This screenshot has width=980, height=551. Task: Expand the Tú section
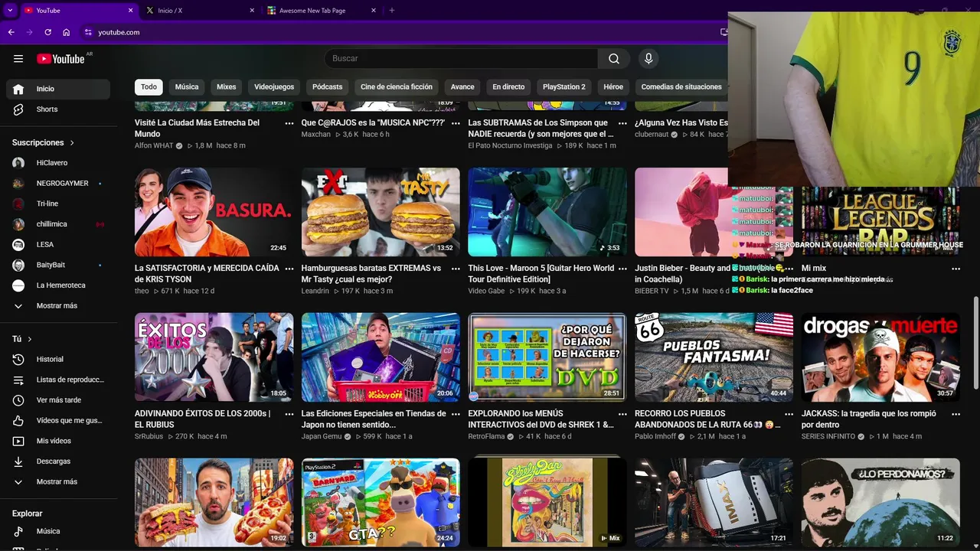(22, 339)
